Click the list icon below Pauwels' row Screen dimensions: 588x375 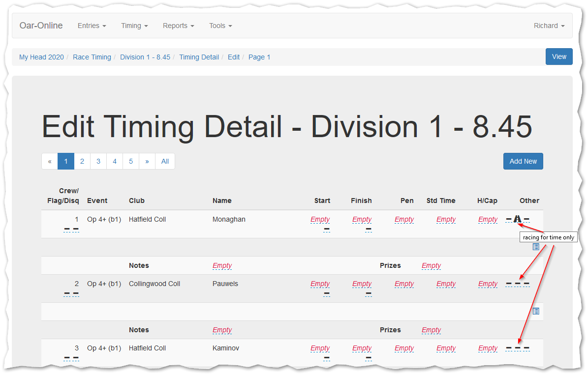coord(536,311)
